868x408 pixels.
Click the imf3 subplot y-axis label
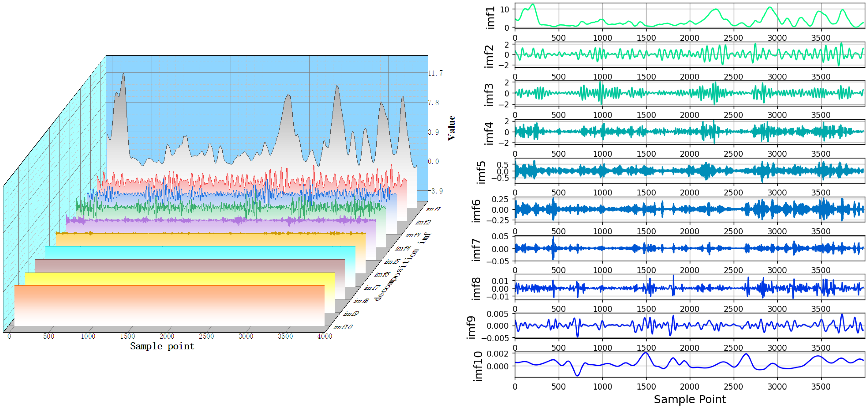(x=489, y=95)
